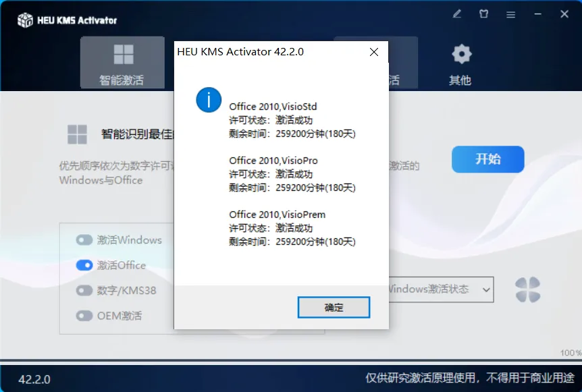
Task: Click the blue information icon in the dialog
Action: point(209,100)
